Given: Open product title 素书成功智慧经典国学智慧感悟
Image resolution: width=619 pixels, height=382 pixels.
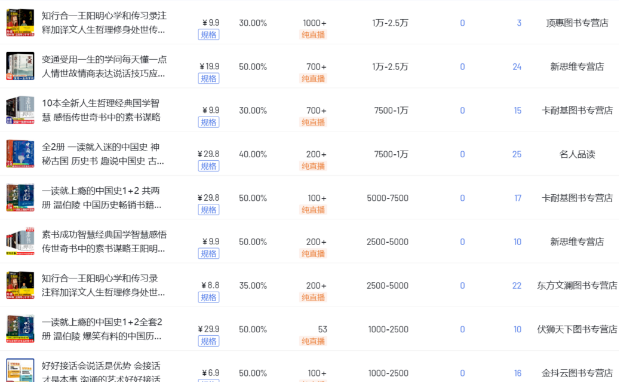Looking at the screenshot, I should click(104, 242).
